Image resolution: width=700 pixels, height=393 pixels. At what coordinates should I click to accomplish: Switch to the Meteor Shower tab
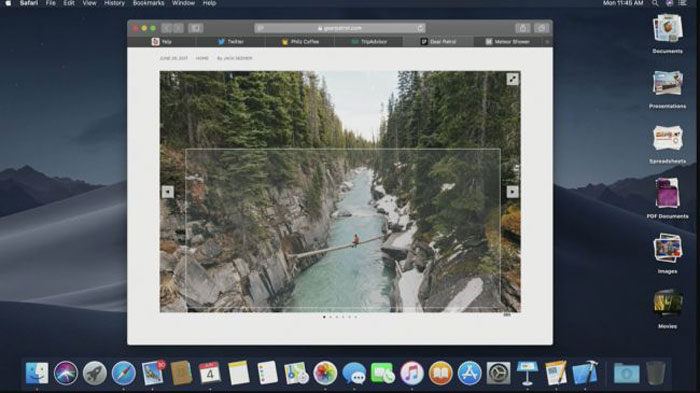coord(507,42)
